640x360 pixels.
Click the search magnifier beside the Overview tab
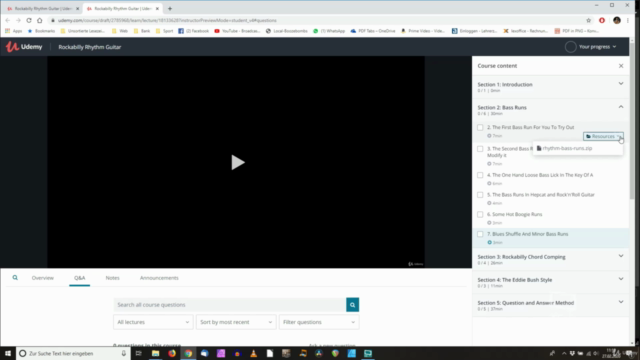click(15, 278)
